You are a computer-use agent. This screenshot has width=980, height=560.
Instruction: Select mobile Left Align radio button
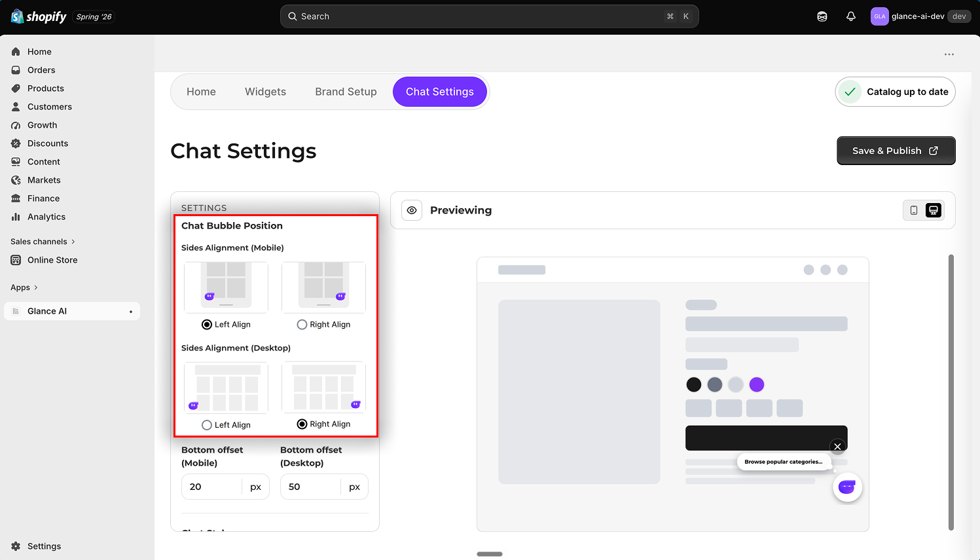[x=207, y=325]
